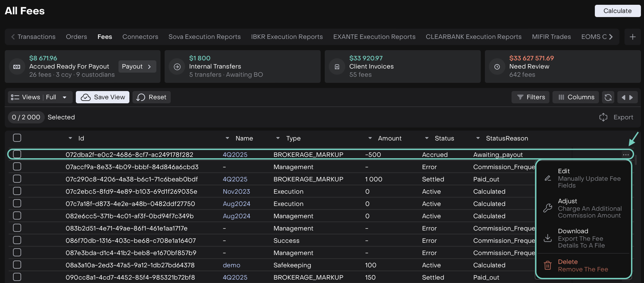Select checkbox for the demo Safekeeping fee
This screenshot has height=283, width=644.
coord(17,265)
